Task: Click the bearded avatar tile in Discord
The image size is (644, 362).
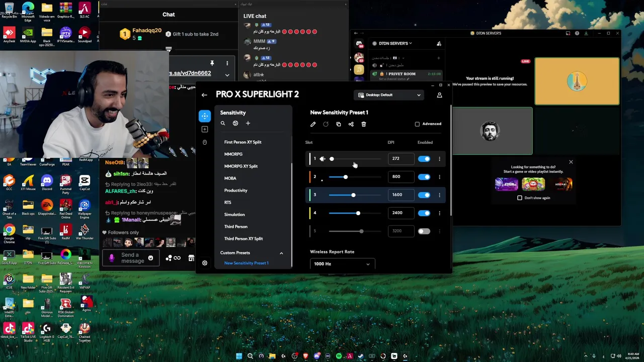Action: [492, 131]
